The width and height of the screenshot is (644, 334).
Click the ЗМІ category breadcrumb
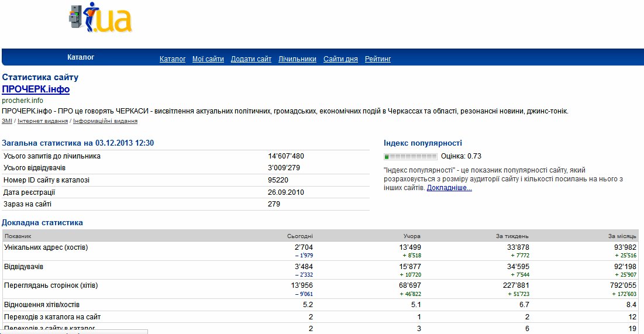(7, 121)
